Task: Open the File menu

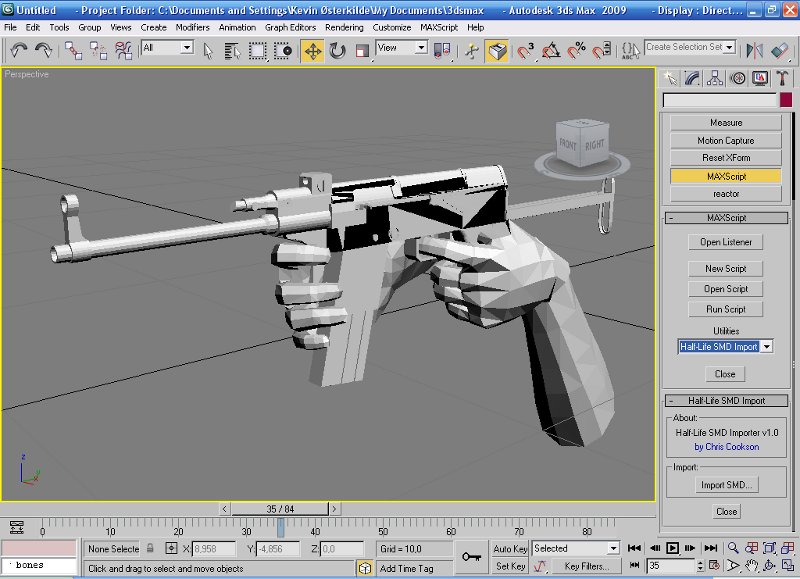Action: [x=10, y=28]
